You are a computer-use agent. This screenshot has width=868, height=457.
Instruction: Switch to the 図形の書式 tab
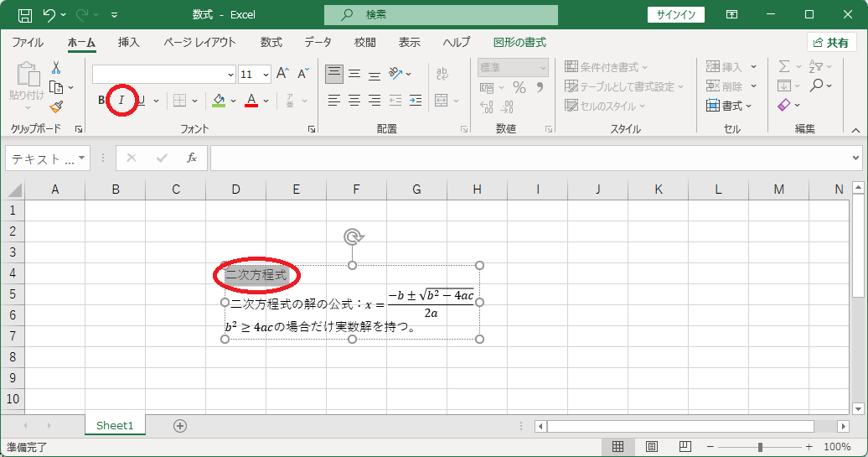click(519, 43)
